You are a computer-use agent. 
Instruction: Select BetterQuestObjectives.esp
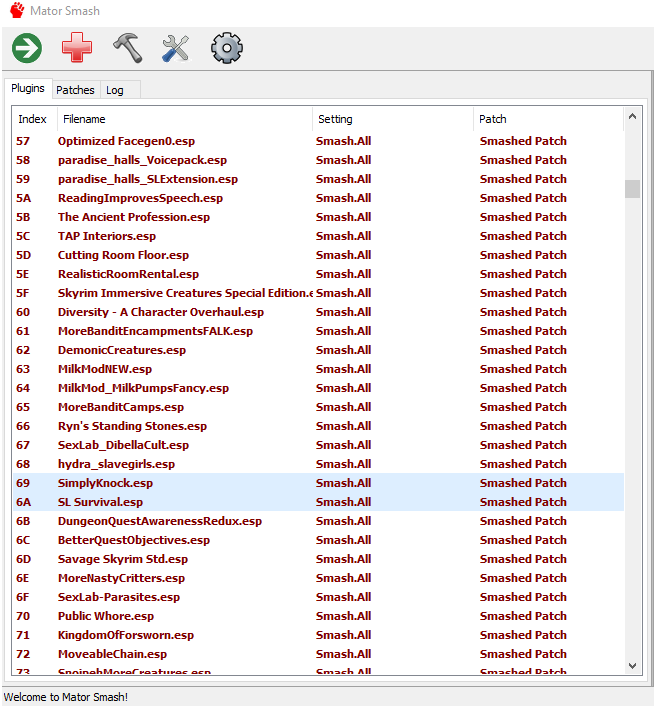click(318, 540)
